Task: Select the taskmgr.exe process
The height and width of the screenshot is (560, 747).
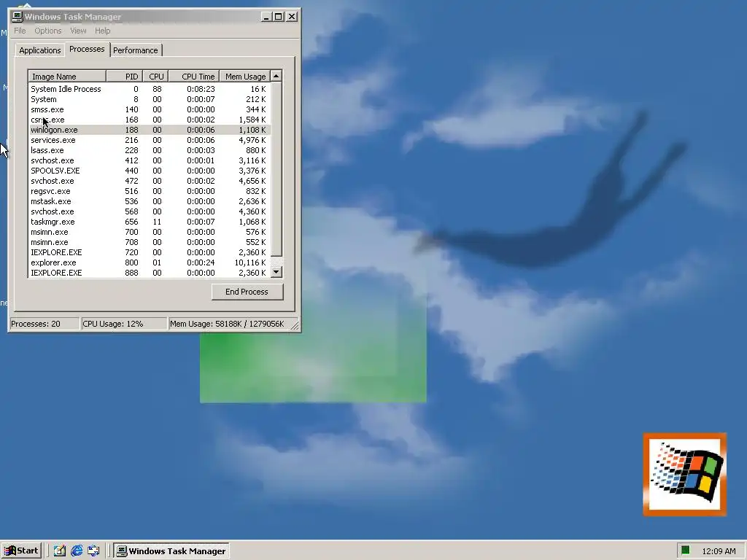Action: coord(149,222)
